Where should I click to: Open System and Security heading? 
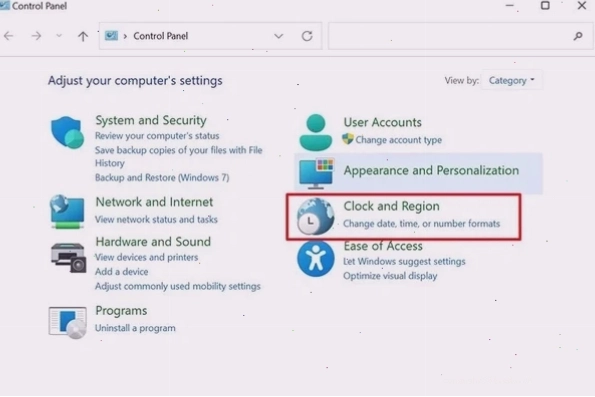point(151,120)
